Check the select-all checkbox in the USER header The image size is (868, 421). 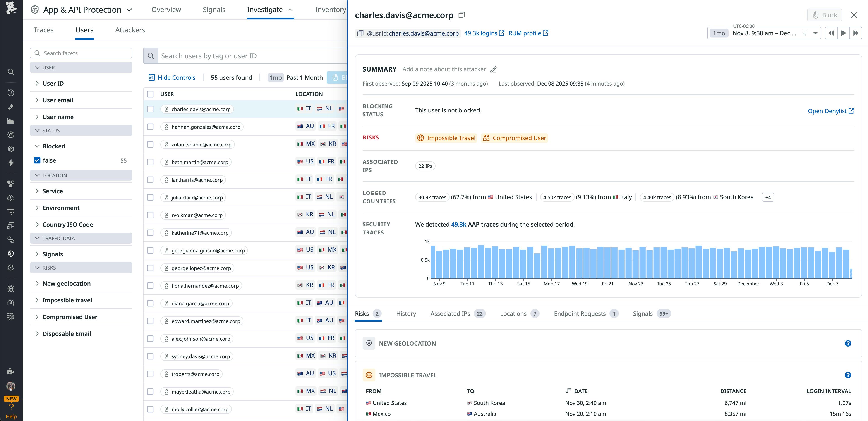[x=150, y=94]
